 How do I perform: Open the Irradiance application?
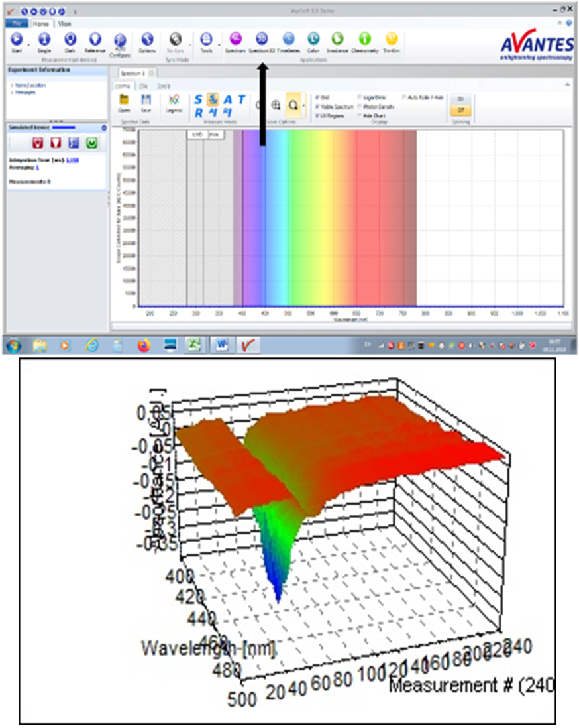pos(337,40)
